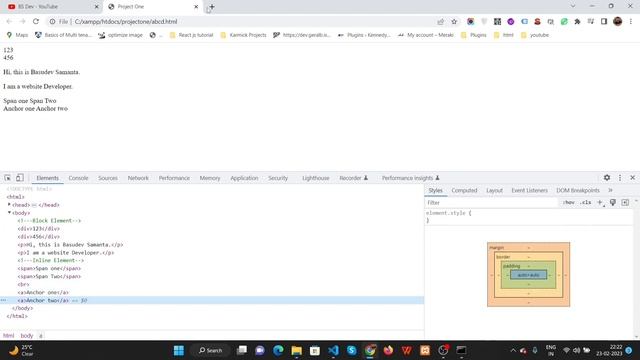Open the tab search dropdown chevron
The image size is (640, 360).
[573, 6]
